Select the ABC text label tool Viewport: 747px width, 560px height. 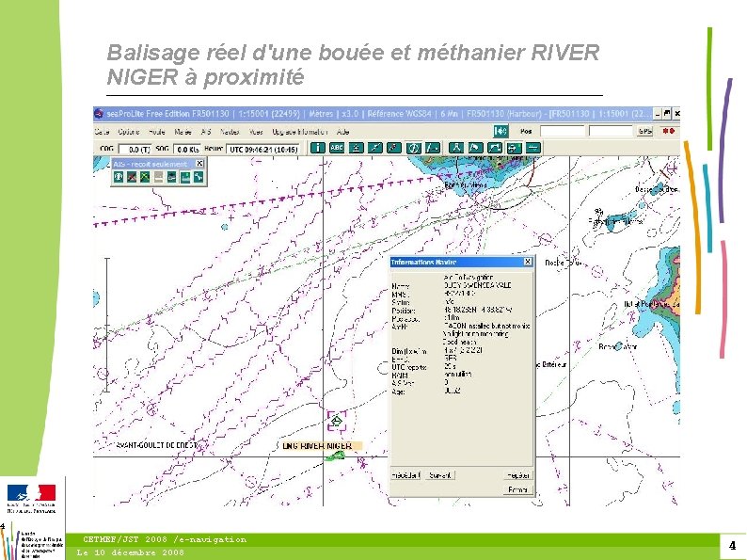click(337, 148)
